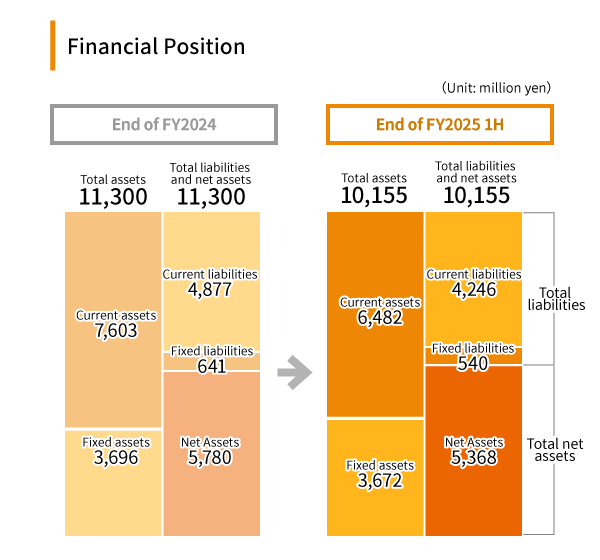
Task: Click FY2025 1H Total assets 10,155 figure
Action: tap(374, 195)
